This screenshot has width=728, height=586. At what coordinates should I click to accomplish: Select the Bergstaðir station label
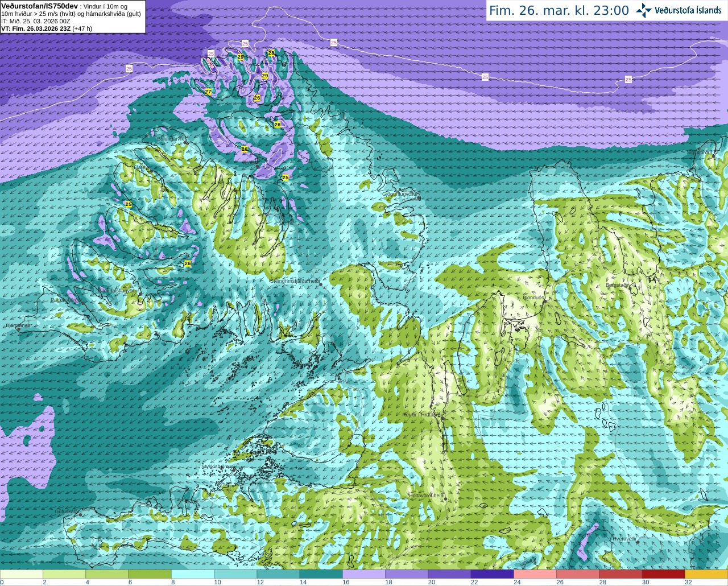click(617, 285)
